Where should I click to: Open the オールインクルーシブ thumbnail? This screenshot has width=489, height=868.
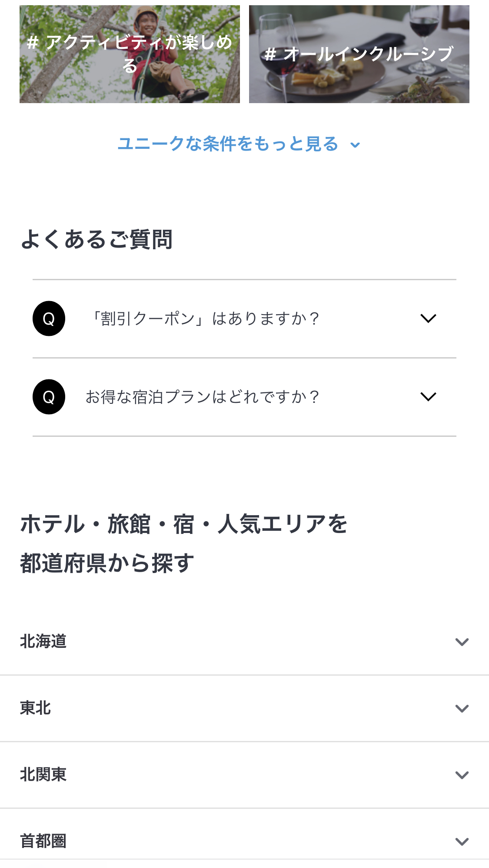point(359,54)
